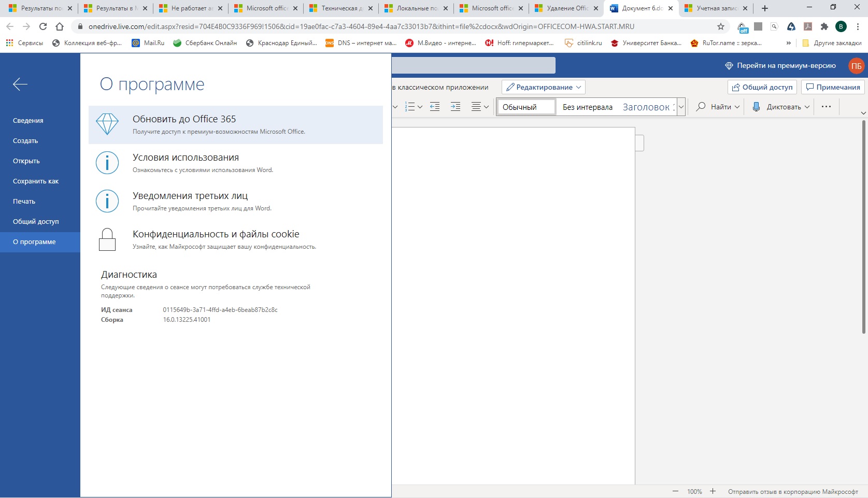Viewport: 868px width, 498px height.
Task: Zoom in with the plus icon
Action: tap(713, 491)
